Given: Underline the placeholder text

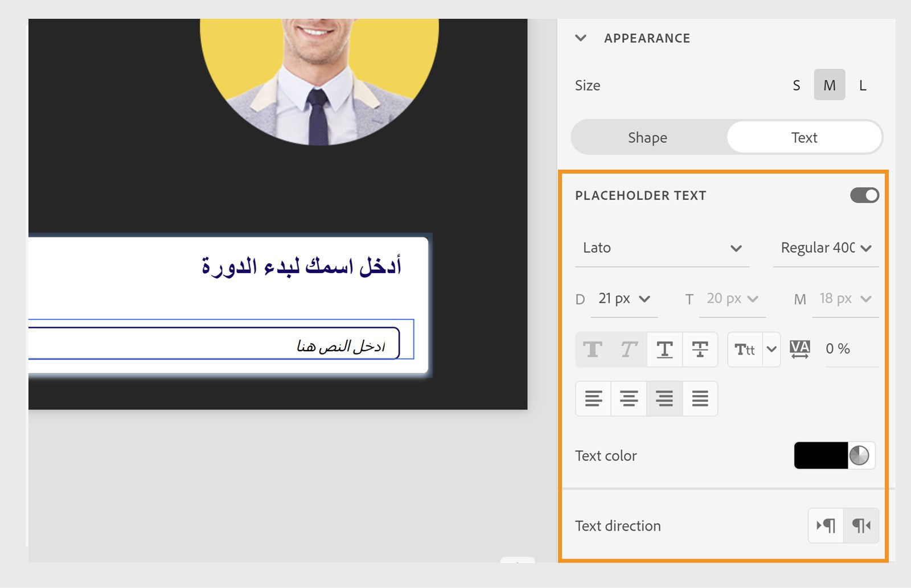Looking at the screenshot, I should pos(664,349).
